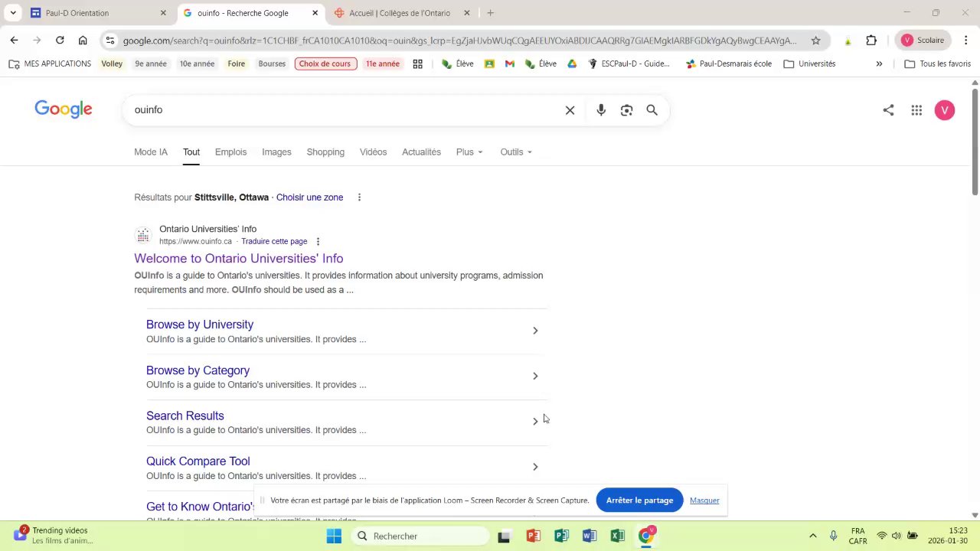Clear the search box with the X icon
Viewport: 980px width, 551px height.
point(570,110)
